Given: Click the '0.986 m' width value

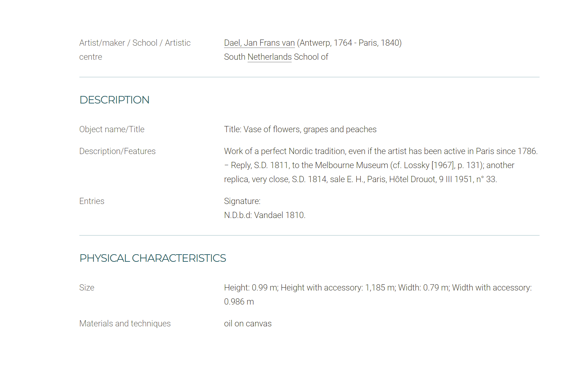Looking at the screenshot, I should click(x=239, y=302).
